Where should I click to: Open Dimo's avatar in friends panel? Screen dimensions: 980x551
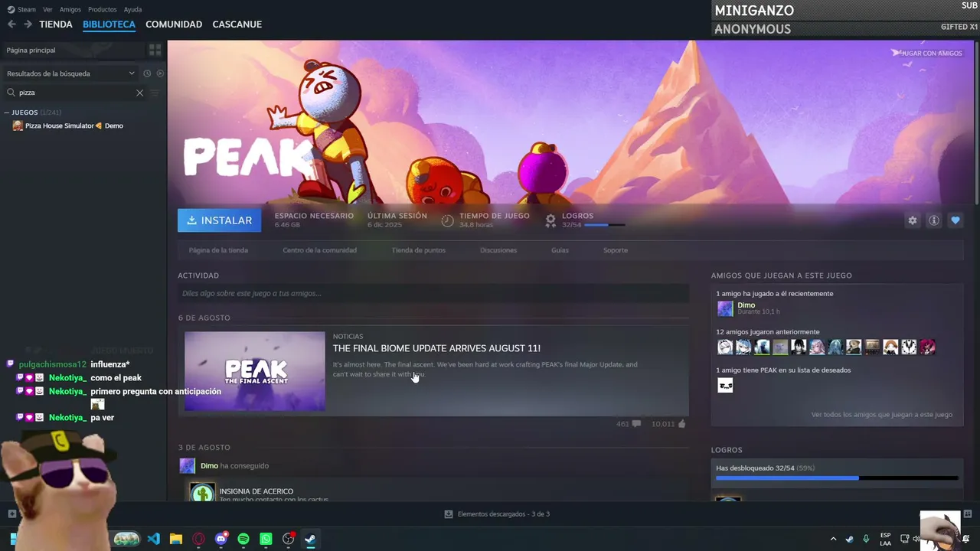[725, 308]
